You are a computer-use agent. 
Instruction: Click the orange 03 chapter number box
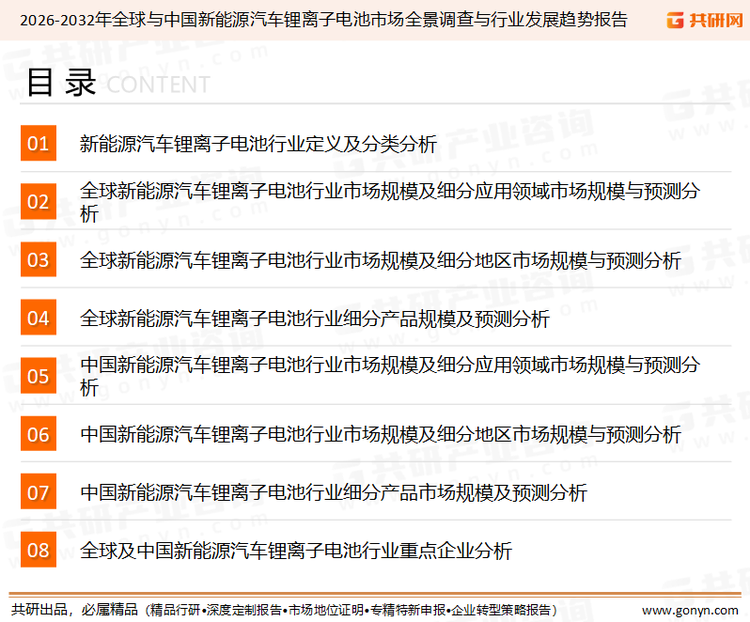click(38, 259)
